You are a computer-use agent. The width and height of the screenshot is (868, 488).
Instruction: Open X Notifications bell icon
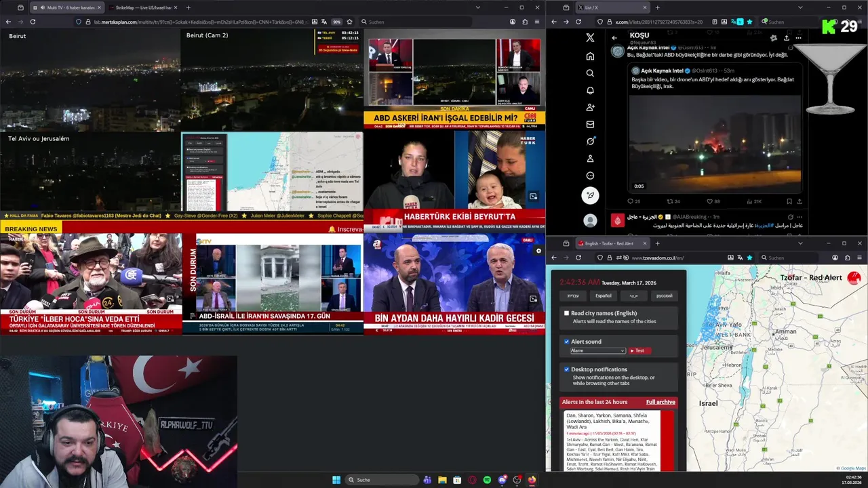click(590, 90)
